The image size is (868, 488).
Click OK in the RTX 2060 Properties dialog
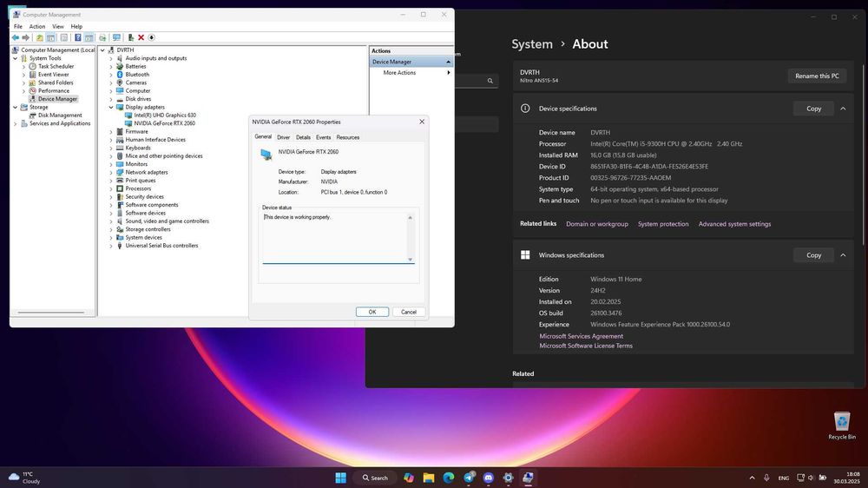[x=372, y=312]
